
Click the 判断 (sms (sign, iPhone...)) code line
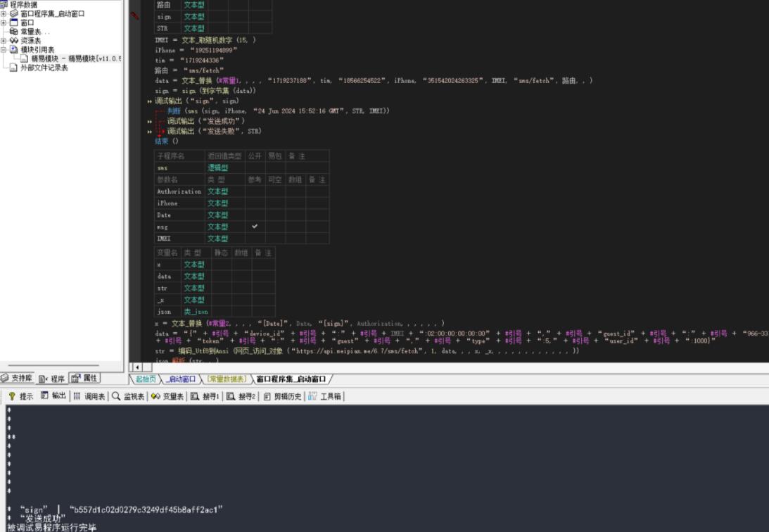pyautogui.click(x=278, y=110)
